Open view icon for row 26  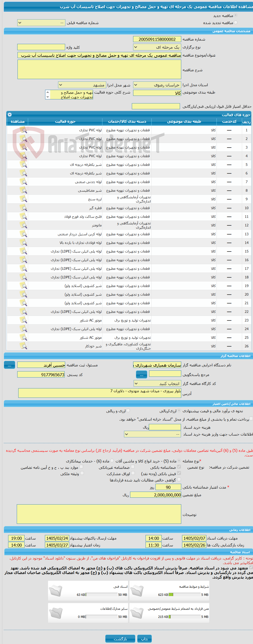23,346
